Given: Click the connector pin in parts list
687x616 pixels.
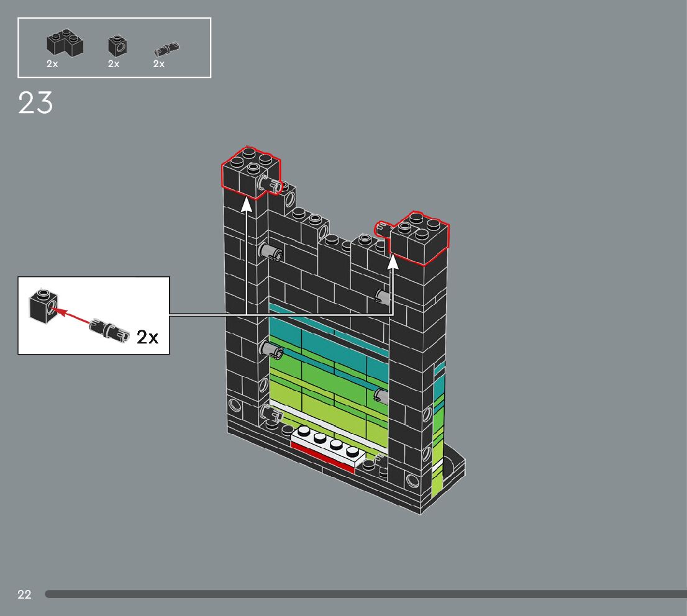Looking at the screenshot, I should 167,48.
